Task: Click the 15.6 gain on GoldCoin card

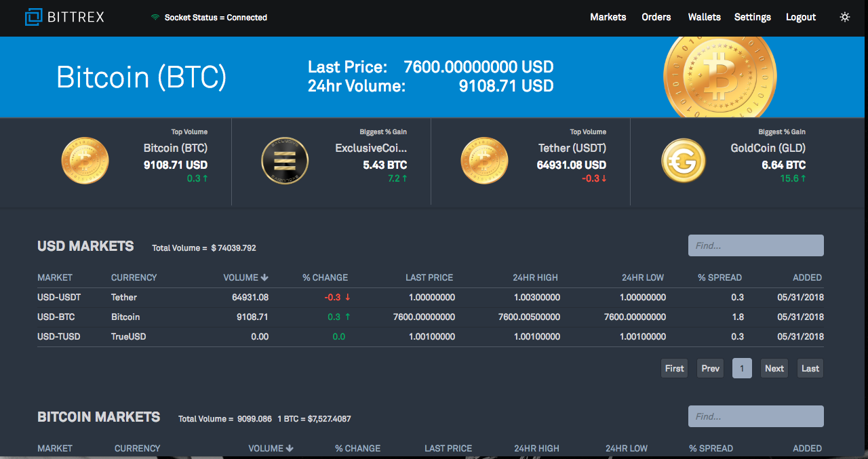Action: click(790, 178)
